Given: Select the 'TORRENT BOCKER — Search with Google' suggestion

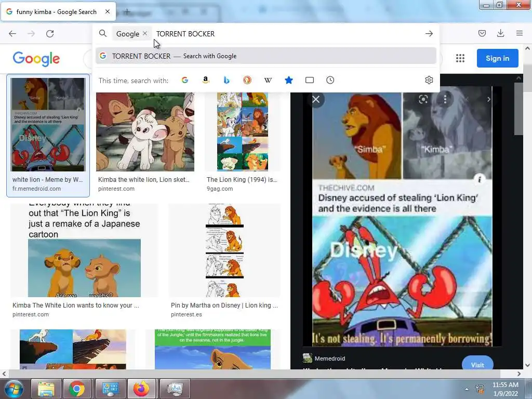Looking at the screenshot, I should [x=265, y=56].
